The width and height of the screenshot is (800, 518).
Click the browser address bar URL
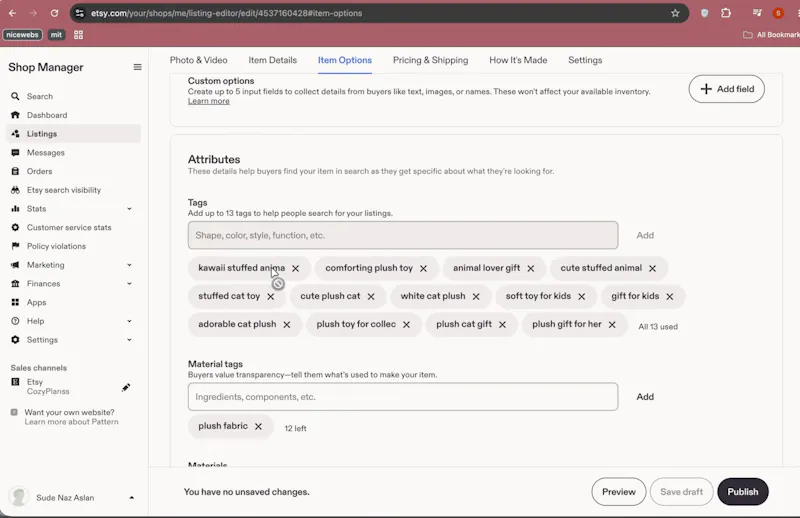click(227, 13)
